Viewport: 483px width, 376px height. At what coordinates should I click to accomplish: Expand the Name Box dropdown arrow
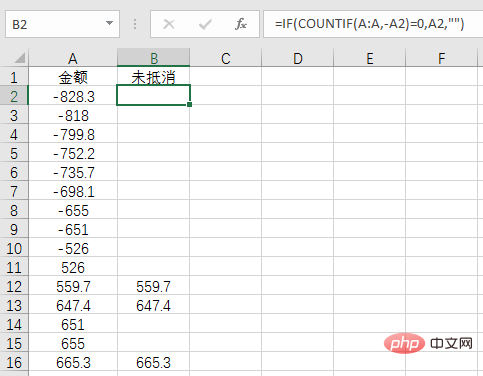point(109,23)
